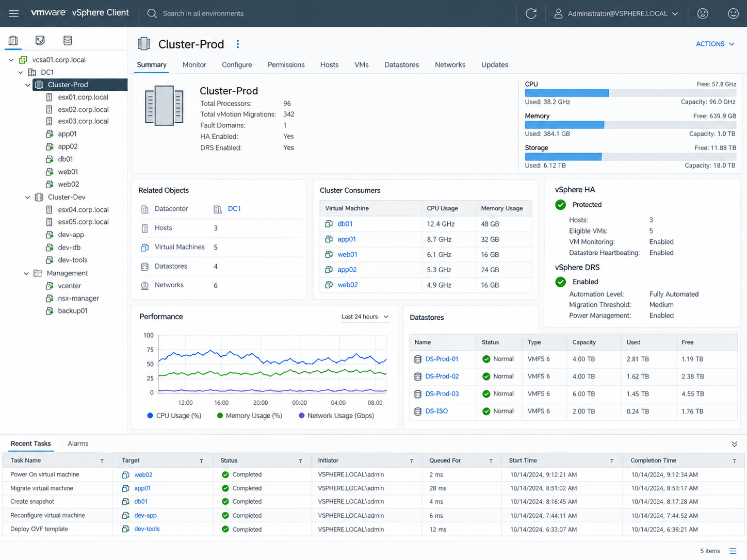747x560 pixels.
Task: Switch to Hosts and Clusters inventory view
Action: 13,40
